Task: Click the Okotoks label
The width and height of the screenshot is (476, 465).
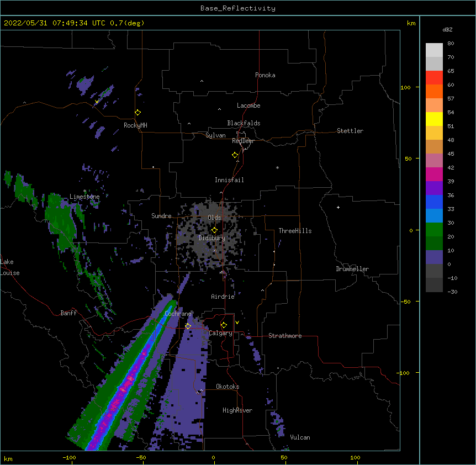Action: point(228,387)
